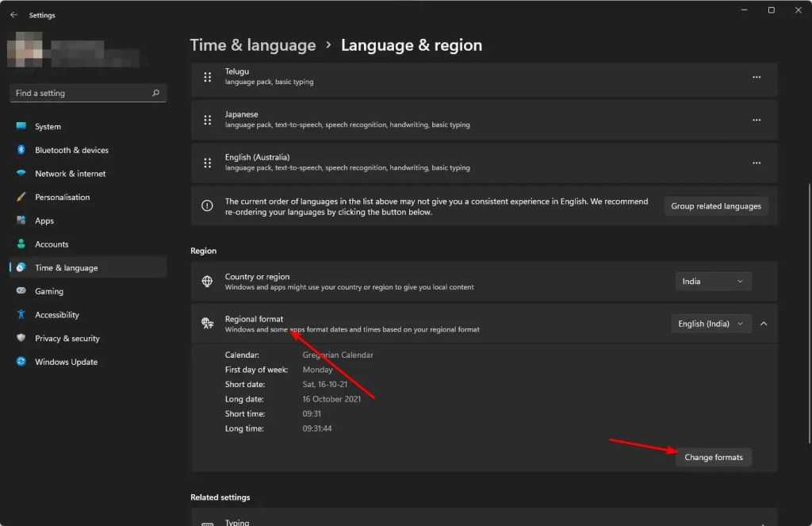
Task: Click the search magnifier icon
Action: pyautogui.click(x=156, y=93)
